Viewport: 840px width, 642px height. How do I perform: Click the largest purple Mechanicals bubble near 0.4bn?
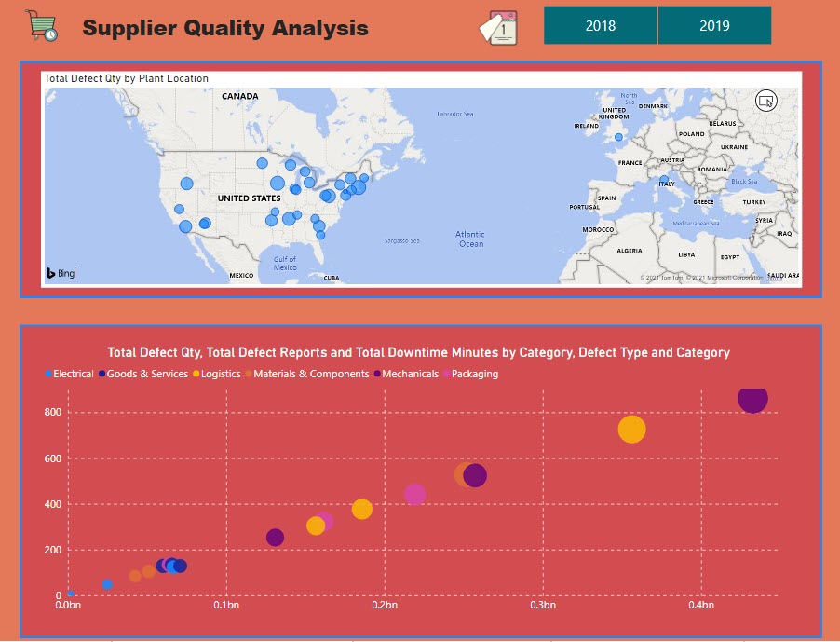pos(752,399)
